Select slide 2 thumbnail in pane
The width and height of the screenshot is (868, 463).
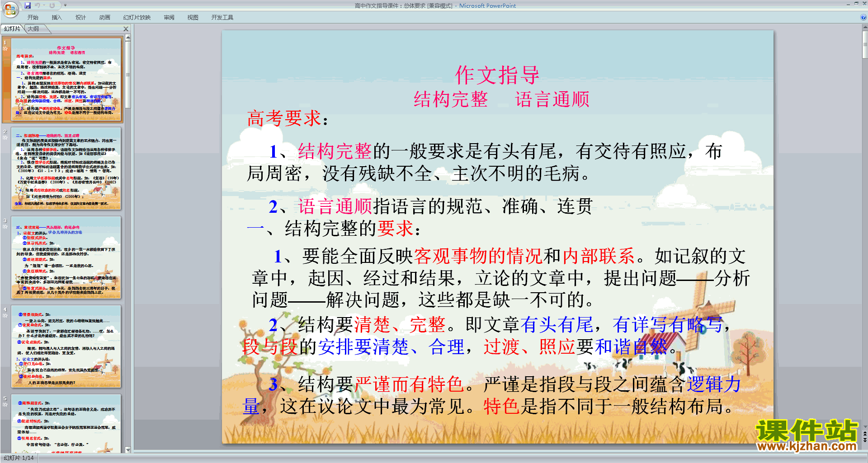tap(66, 168)
